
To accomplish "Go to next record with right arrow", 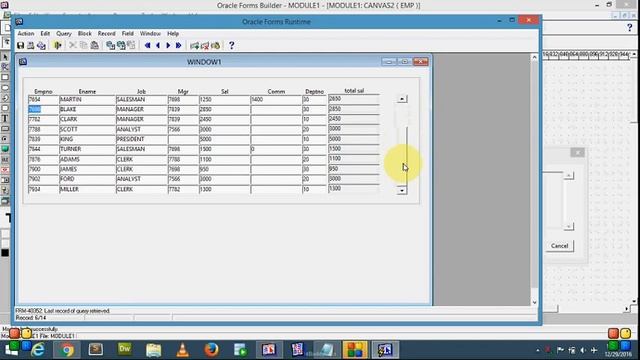I will pyautogui.click(x=168, y=45).
